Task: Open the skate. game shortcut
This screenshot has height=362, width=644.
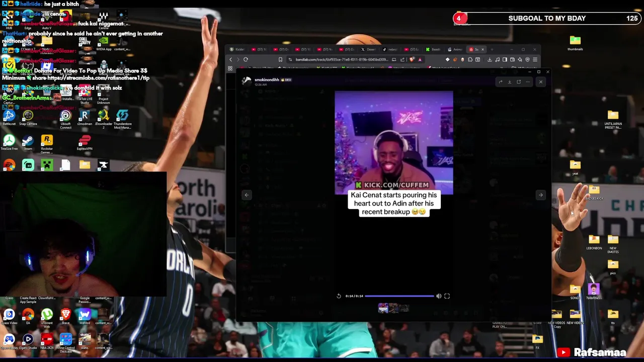Action: [x=85, y=342]
